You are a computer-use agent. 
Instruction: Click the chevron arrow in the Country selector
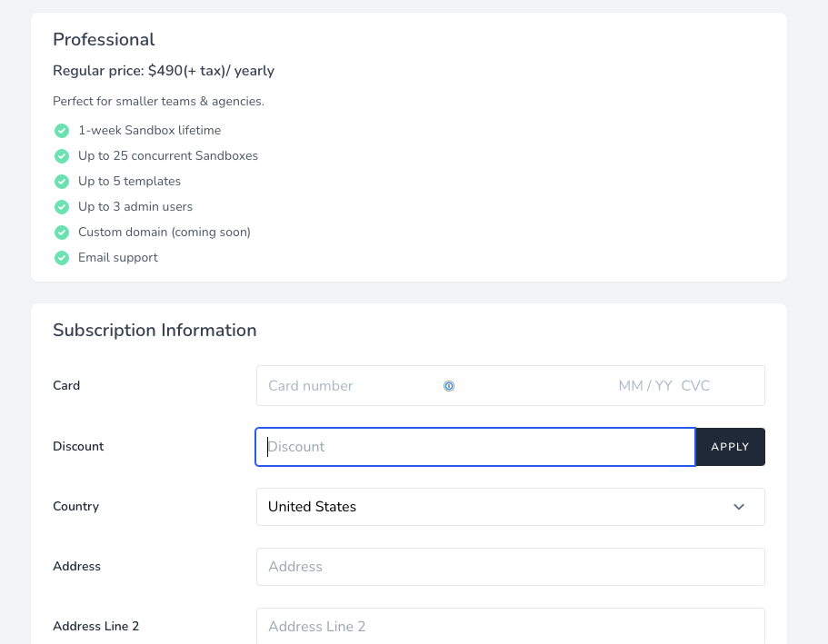[x=739, y=507]
